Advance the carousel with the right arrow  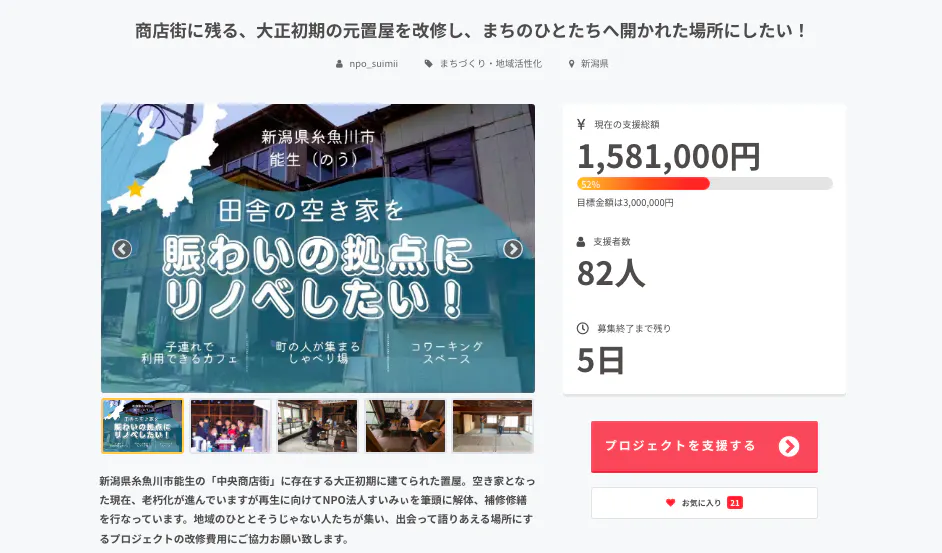(x=512, y=249)
